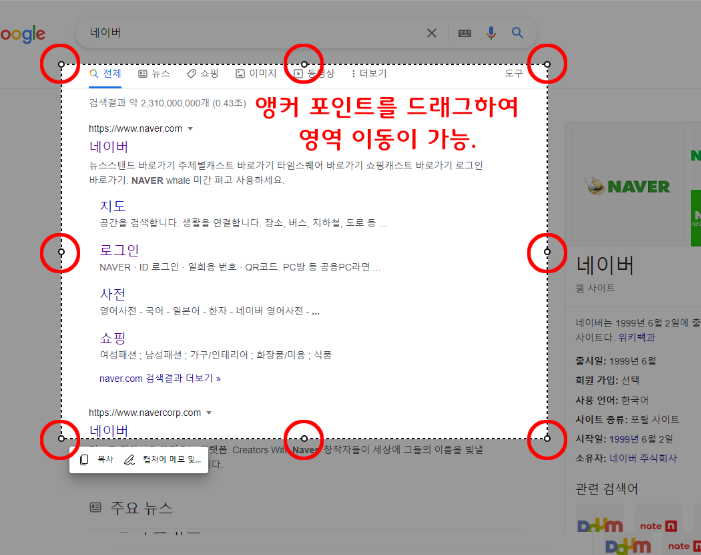Click the bottom-right corner handle of the capture selection
This screenshot has height=555, width=701.
[547, 438]
